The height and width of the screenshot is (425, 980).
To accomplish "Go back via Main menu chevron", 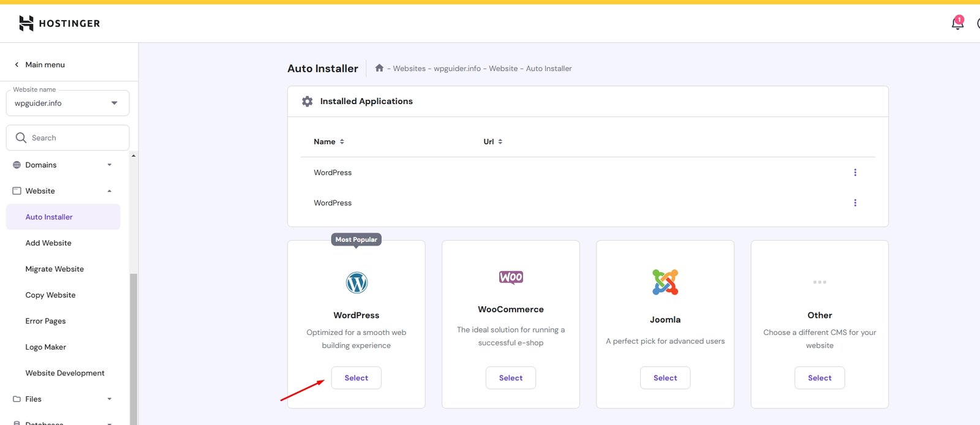I will [17, 64].
